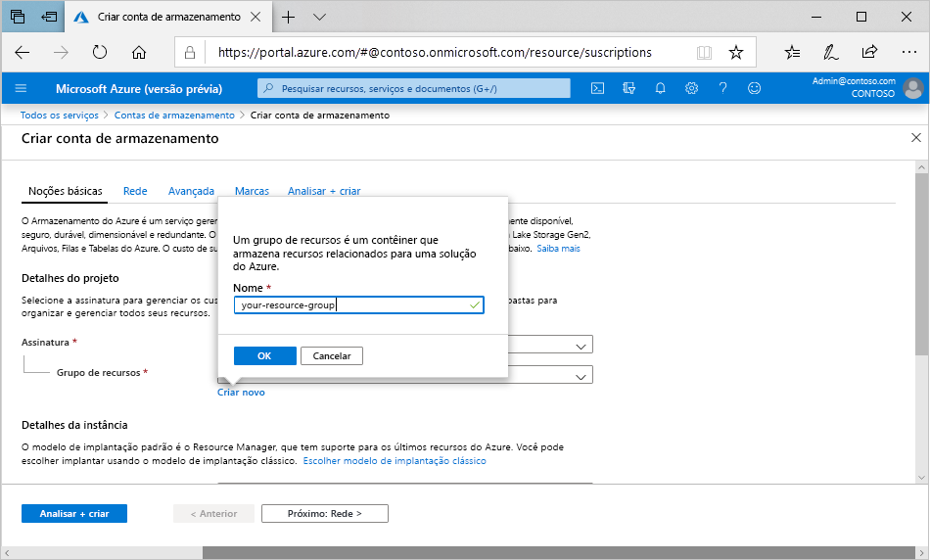Refresh the current page
This screenshot has height=560, width=930.
point(100,52)
